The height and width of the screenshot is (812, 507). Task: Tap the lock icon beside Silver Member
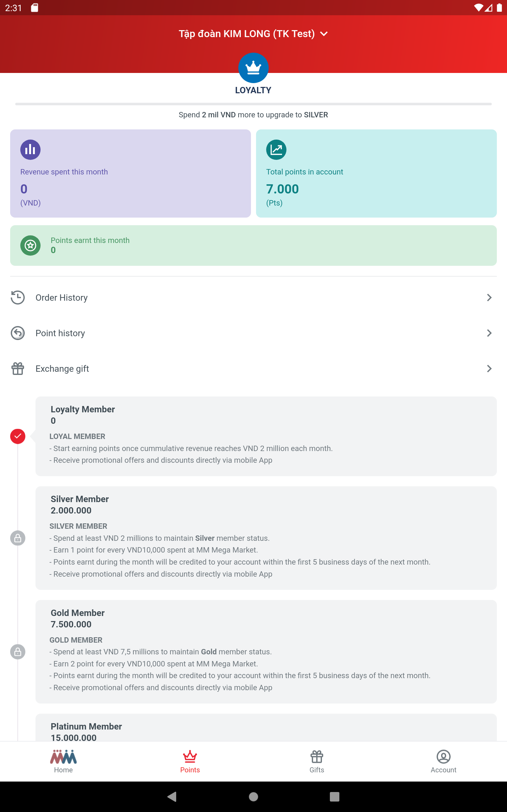click(18, 538)
